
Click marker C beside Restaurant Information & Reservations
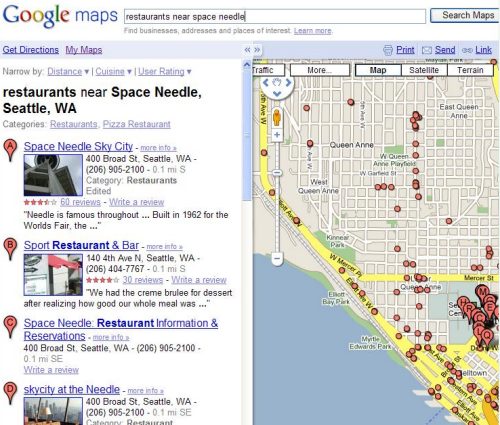(10, 327)
